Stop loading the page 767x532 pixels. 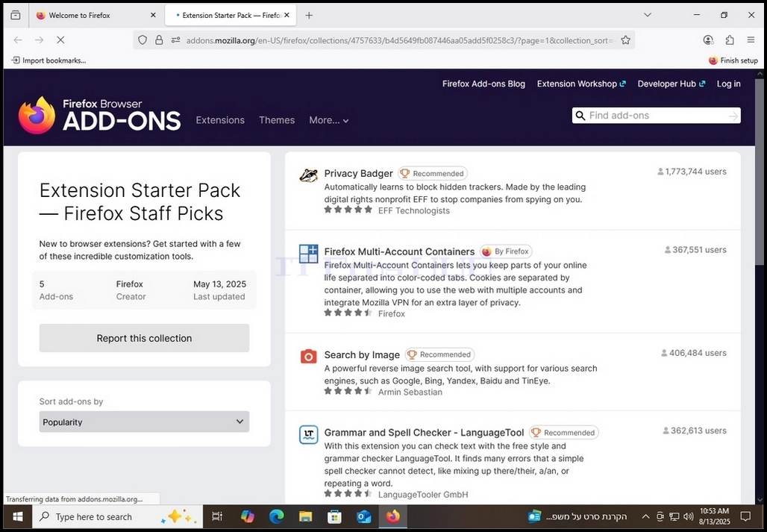pyautogui.click(x=60, y=40)
